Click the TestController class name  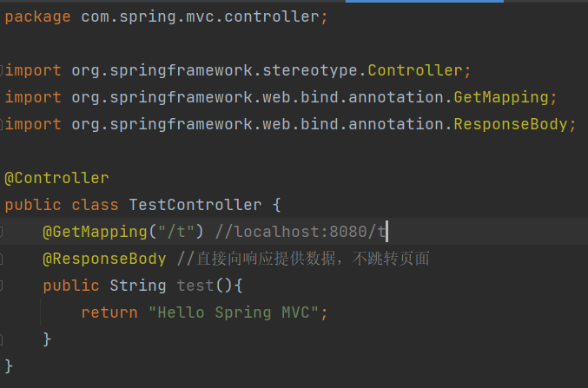195,205
